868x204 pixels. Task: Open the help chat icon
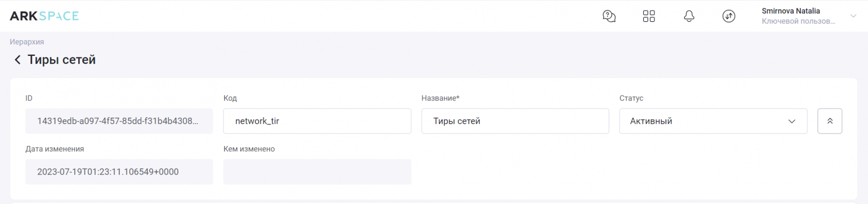point(609,16)
